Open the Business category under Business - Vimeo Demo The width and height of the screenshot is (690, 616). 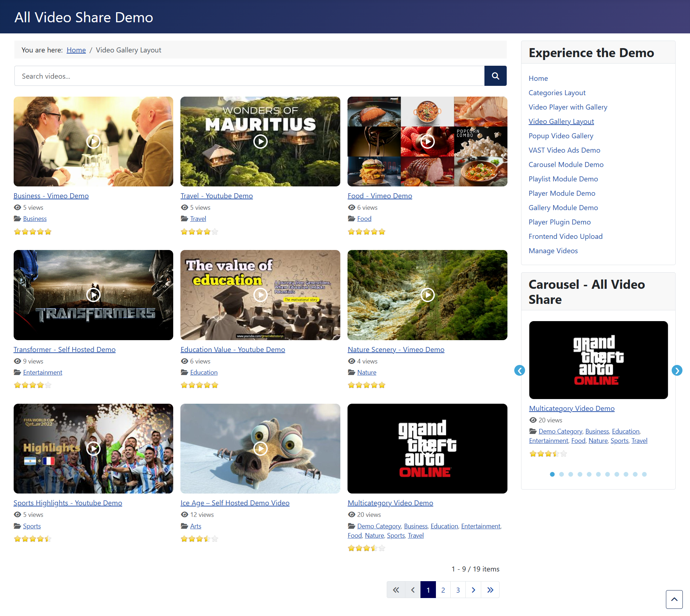pyautogui.click(x=35, y=219)
